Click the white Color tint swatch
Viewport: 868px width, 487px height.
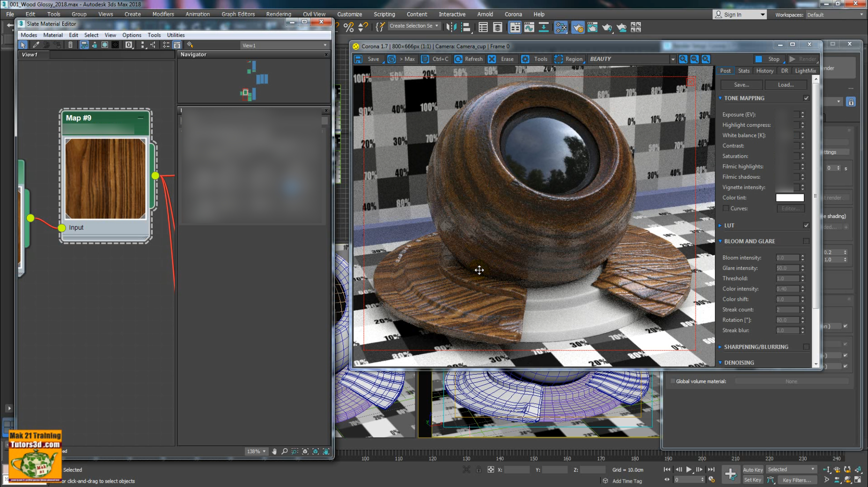(790, 197)
